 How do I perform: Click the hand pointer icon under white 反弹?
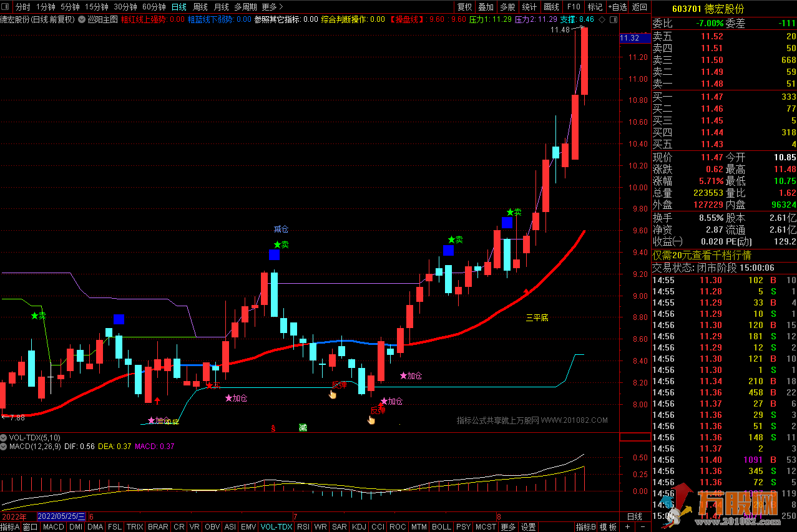click(x=333, y=393)
